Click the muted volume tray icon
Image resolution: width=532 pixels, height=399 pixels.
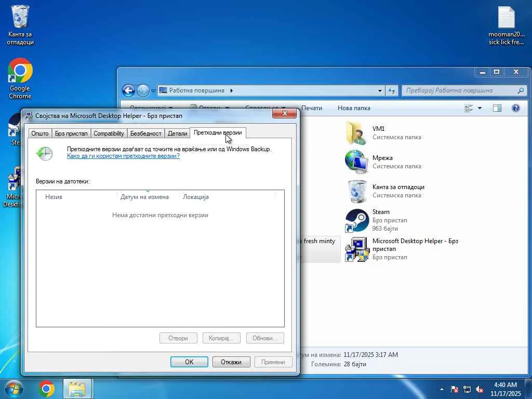(480, 389)
